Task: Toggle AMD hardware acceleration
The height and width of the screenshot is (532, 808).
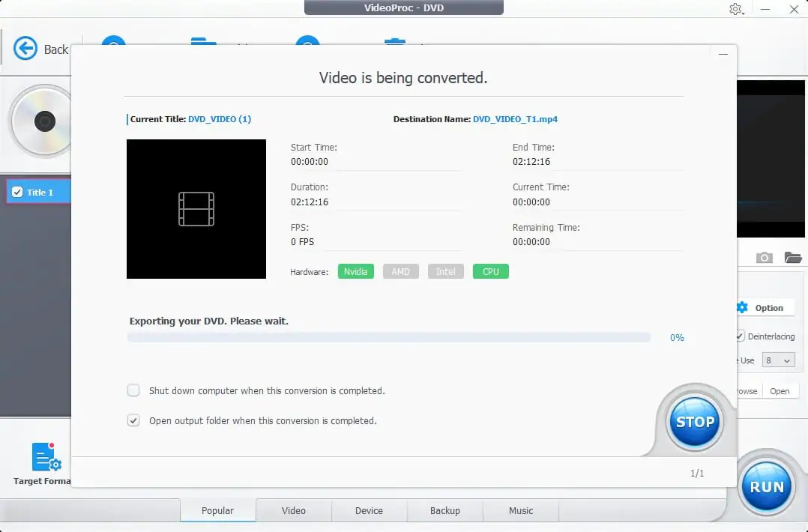Action: point(400,271)
